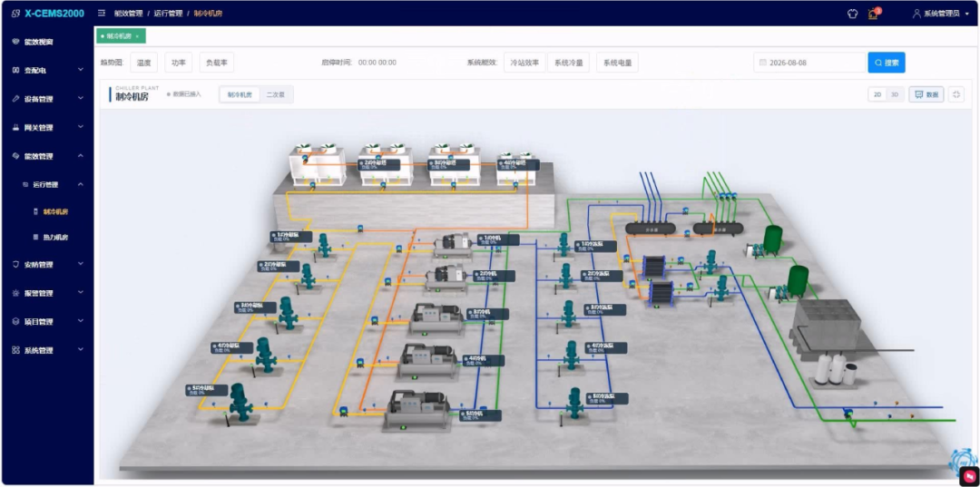Select the 5#冷却泵 cooling pump label
The height and width of the screenshot is (487, 980).
[207, 390]
